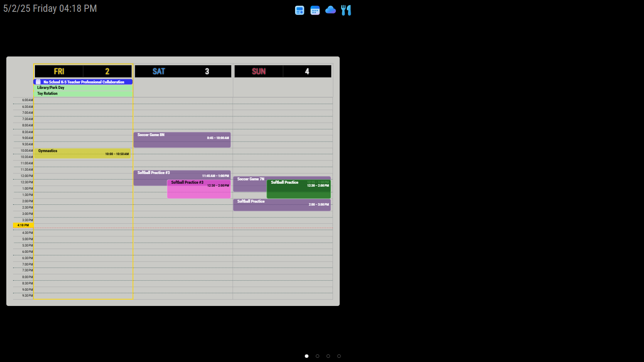Click the Friday date number 2

point(107,71)
